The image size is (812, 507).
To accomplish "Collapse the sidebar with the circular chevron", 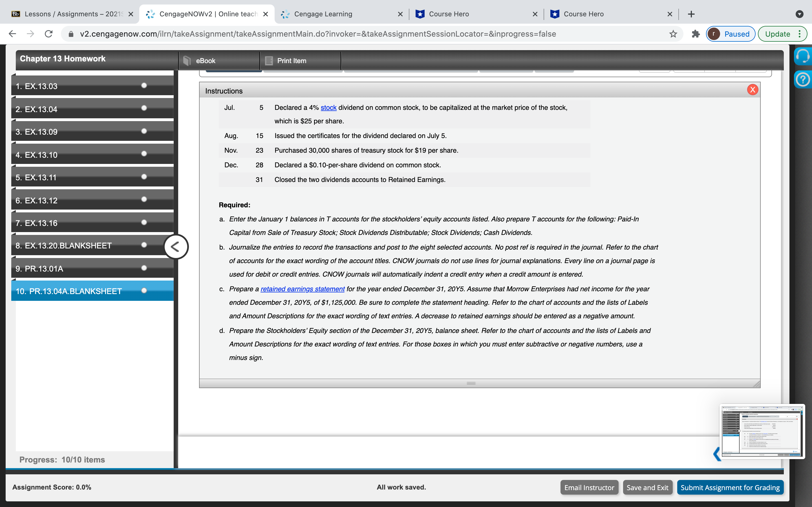I will coord(176,247).
